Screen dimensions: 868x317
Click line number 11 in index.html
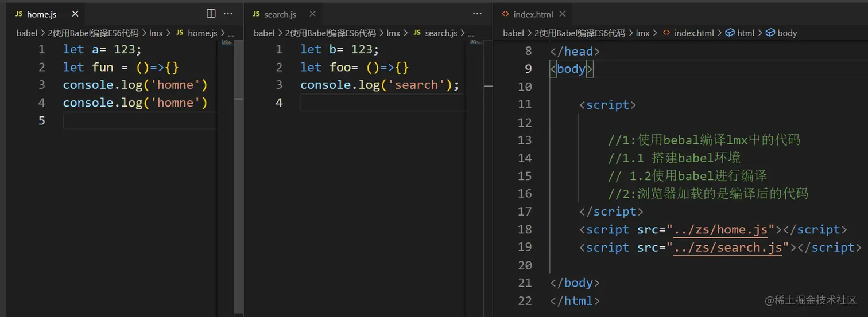(x=525, y=104)
